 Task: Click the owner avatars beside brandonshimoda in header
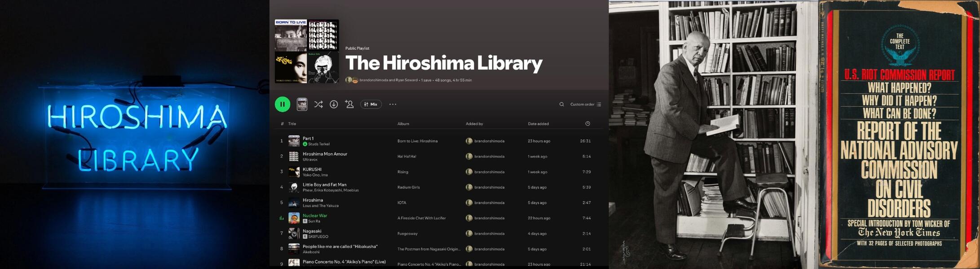click(352, 80)
